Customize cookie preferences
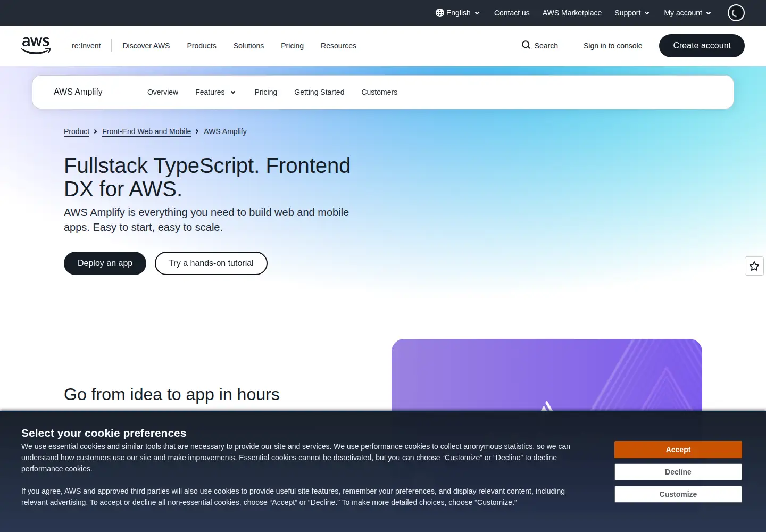 (x=678, y=494)
